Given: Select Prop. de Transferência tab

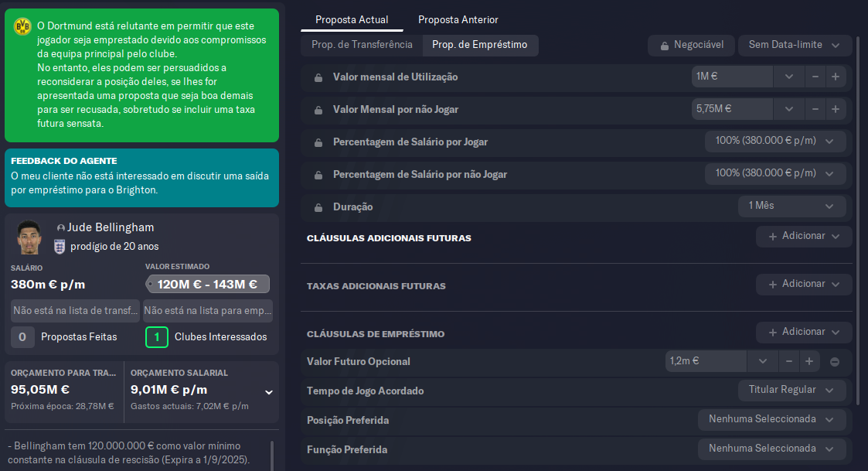Looking at the screenshot, I should point(362,45).
